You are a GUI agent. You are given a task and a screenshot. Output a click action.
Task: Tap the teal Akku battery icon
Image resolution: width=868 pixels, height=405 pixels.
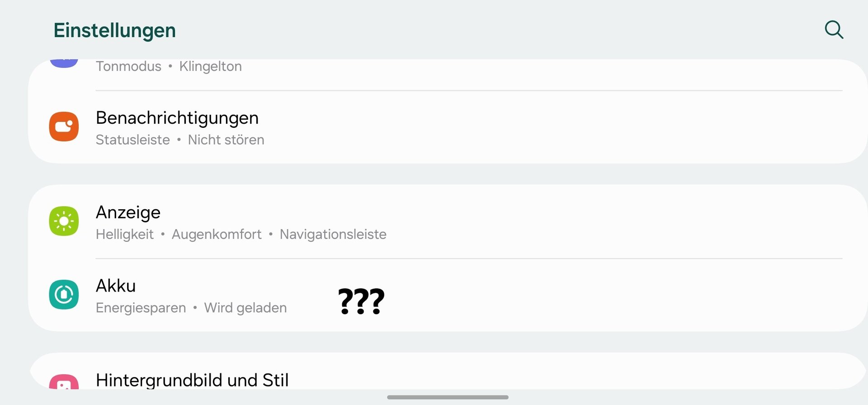(x=64, y=295)
